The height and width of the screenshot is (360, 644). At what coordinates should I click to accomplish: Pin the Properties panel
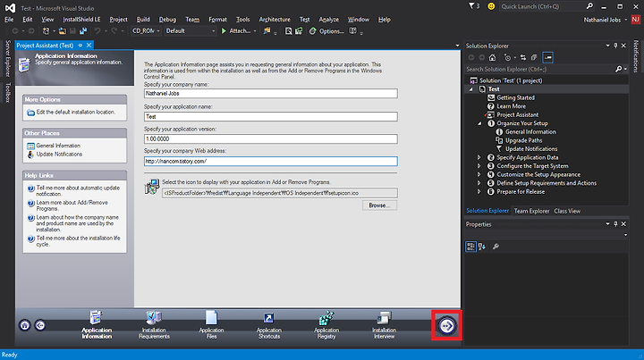[615, 224]
